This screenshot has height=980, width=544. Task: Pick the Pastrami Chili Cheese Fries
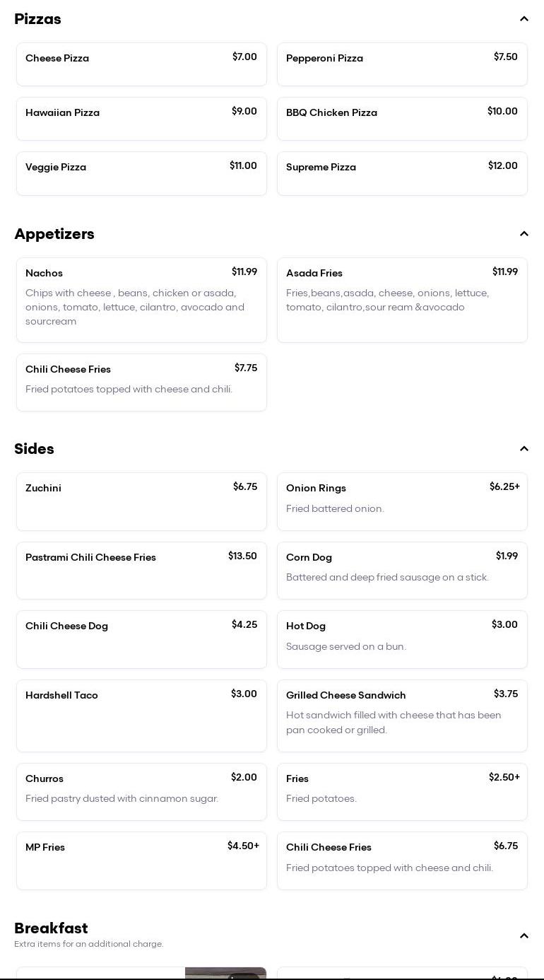141,571
